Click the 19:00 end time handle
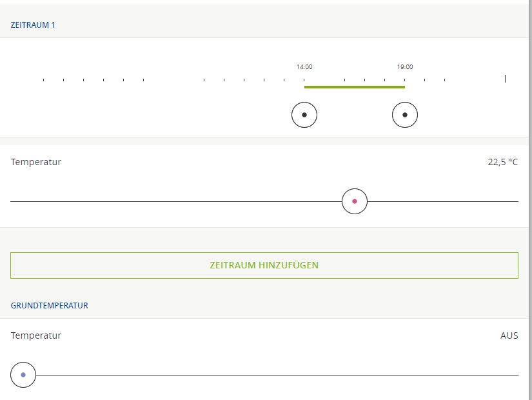Image resolution: width=532 pixels, height=400 pixels. pos(405,115)
